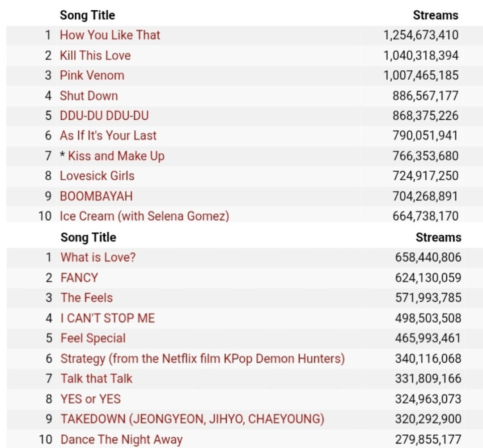Click Ice Cream (with Selena Gomez) link
The height and width of the screenshot is (448, 483).
pos(144,216)
